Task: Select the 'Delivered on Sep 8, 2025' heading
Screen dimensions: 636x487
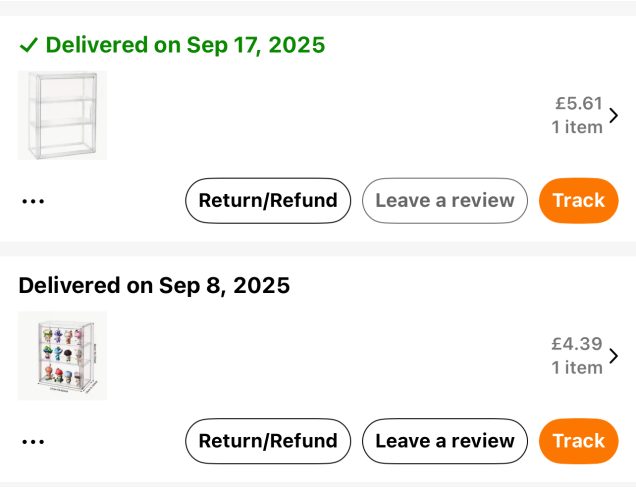Action: [154, 286]
